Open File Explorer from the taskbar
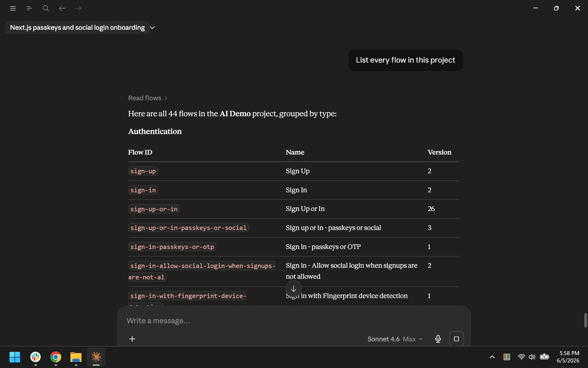 click(76, 357)
